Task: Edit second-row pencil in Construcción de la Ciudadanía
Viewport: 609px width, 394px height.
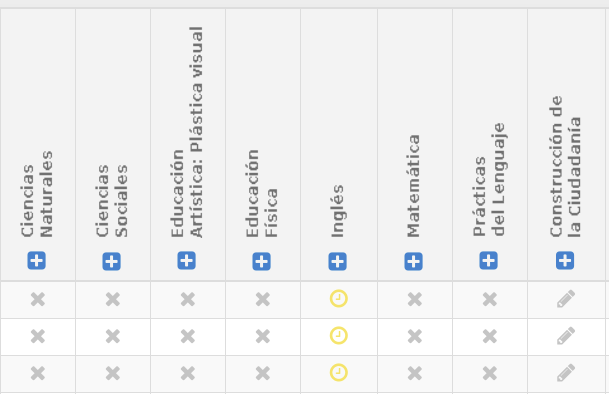Action: tap(566, 336)
